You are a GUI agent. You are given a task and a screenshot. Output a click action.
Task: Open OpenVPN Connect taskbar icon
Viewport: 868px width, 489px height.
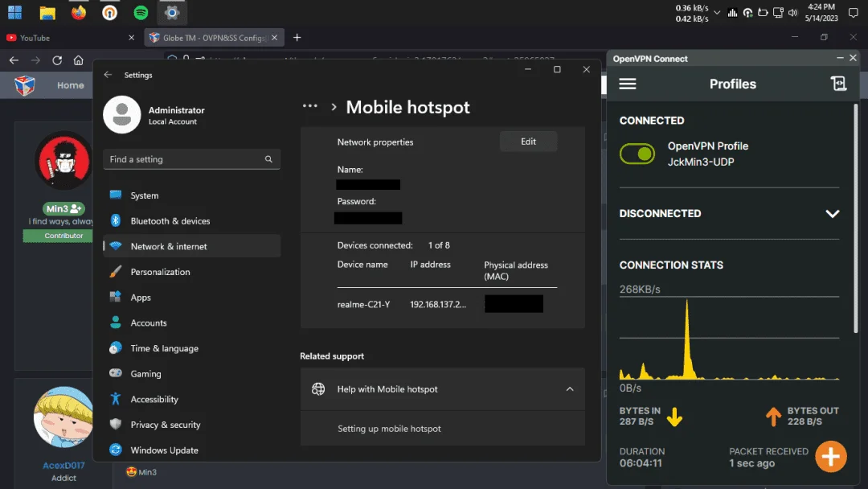coord(109,12)
